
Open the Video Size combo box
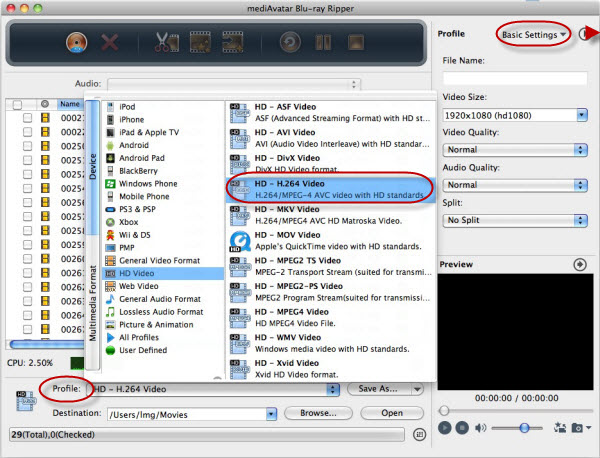pos(515,115)
